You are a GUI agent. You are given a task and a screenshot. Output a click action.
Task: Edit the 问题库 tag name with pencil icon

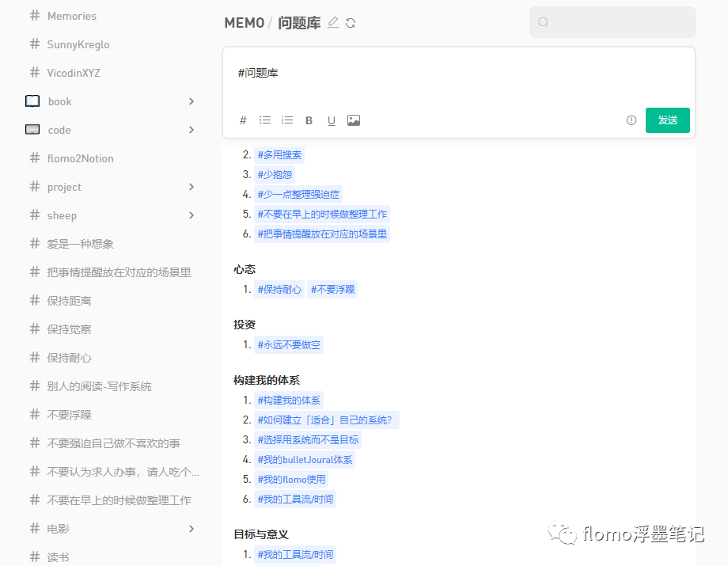[333, 23]
